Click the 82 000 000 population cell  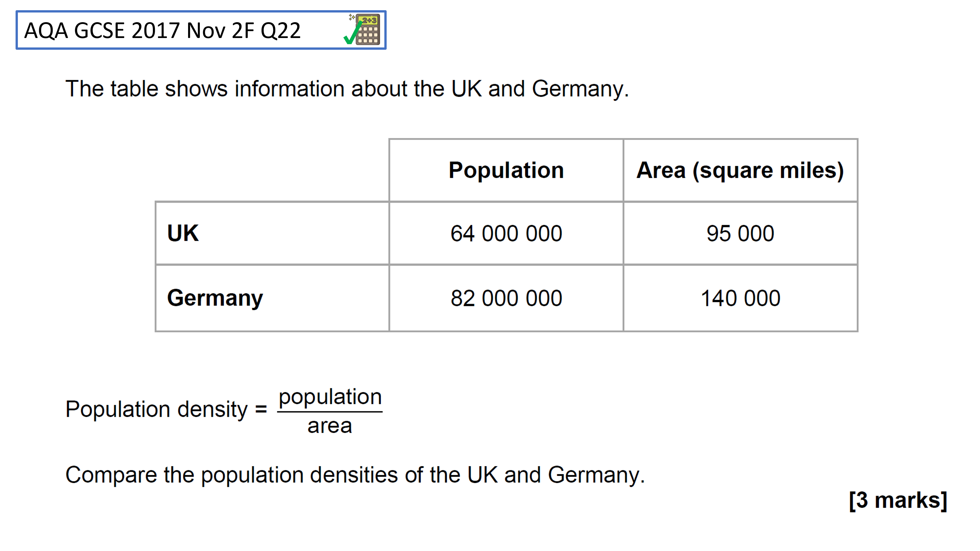click(x=506, y=298)
